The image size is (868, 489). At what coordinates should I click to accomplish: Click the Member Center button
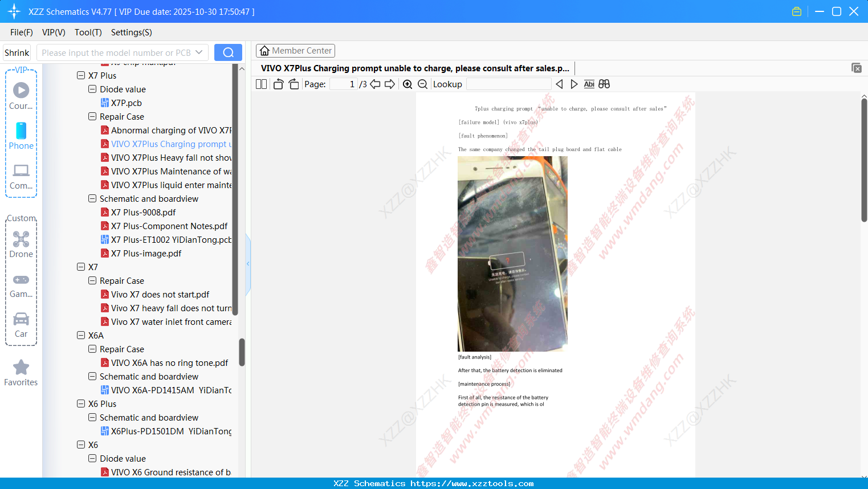pos(295,50)
